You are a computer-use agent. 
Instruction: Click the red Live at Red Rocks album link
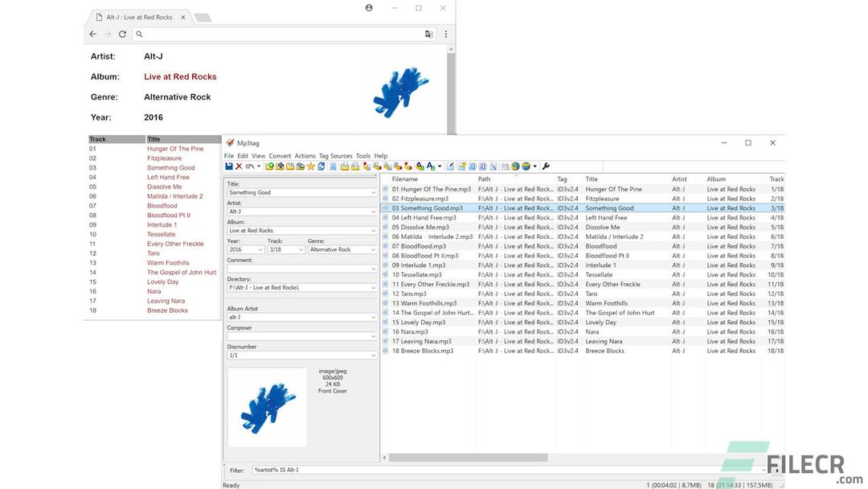click(x=180, y=76)
